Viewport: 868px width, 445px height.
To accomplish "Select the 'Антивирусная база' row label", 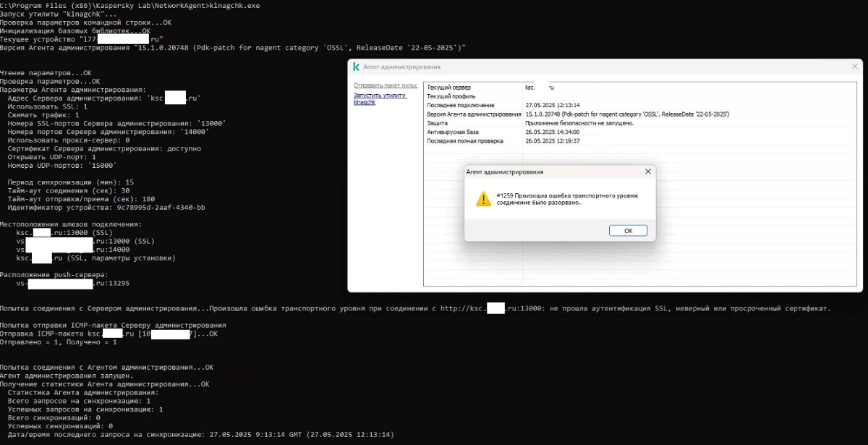I will [x=453, y=132].
